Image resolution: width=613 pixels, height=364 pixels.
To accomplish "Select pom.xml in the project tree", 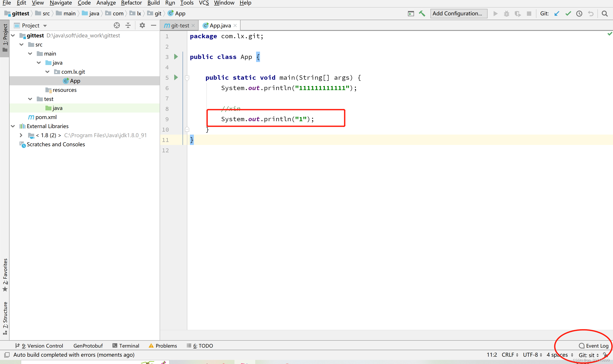I will [46, 117].
